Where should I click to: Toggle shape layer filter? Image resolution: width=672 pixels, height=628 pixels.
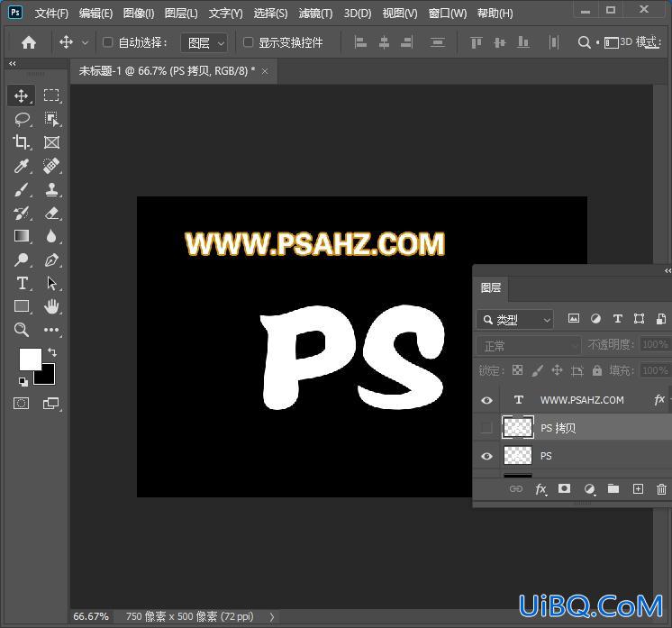(x=639, y=318)
